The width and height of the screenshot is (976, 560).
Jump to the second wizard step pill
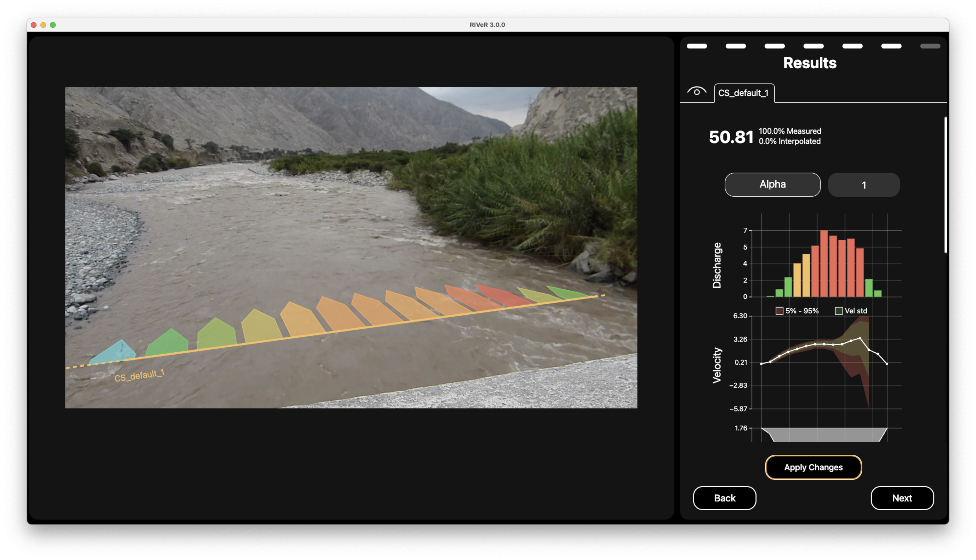click(x=735, y=46)
